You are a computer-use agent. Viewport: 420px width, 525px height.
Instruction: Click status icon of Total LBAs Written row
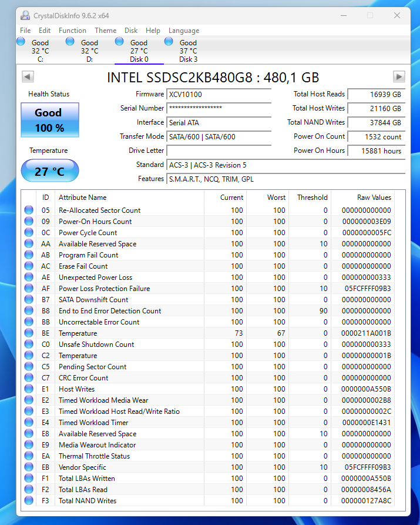pyautogui.click(x=29, y=478)
